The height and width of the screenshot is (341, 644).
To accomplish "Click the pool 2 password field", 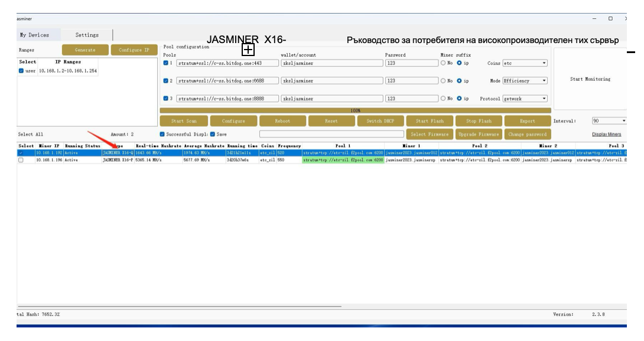I will pyautogui.click(x=412, y=81).
